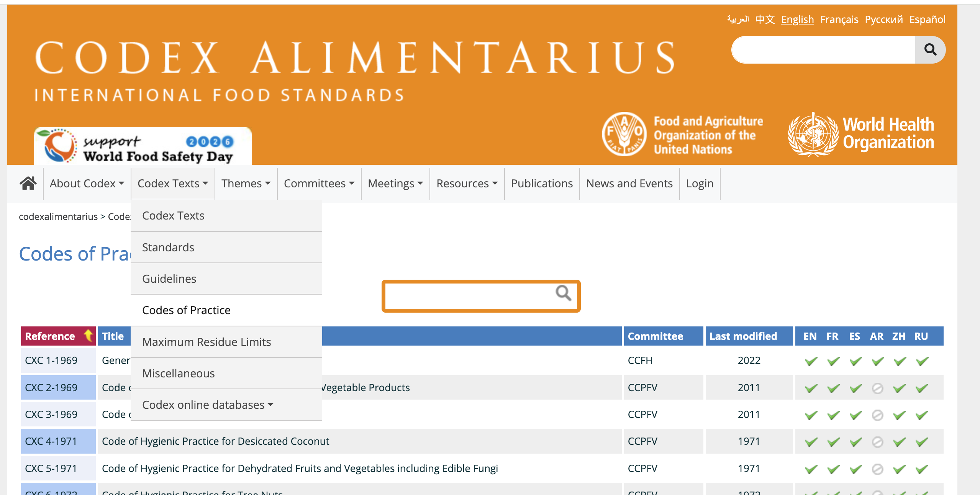Expand the About Codex menu
The image size is (980, 495).
[87, 184]
